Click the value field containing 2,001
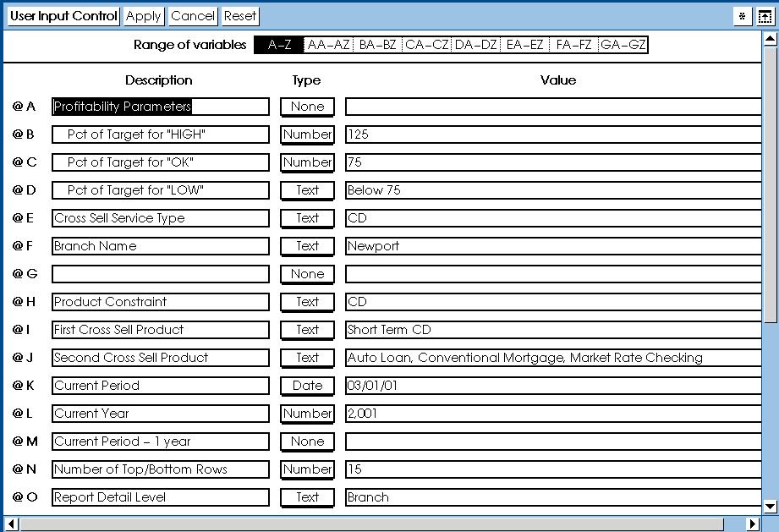This screenshot has width=779, height=532. (553, 414)
